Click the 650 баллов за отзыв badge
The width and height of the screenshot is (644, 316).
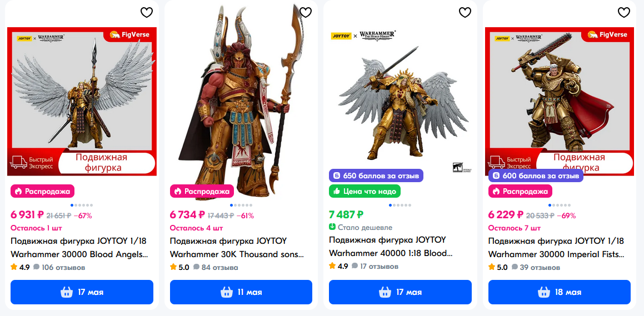[x=376, y=175]
